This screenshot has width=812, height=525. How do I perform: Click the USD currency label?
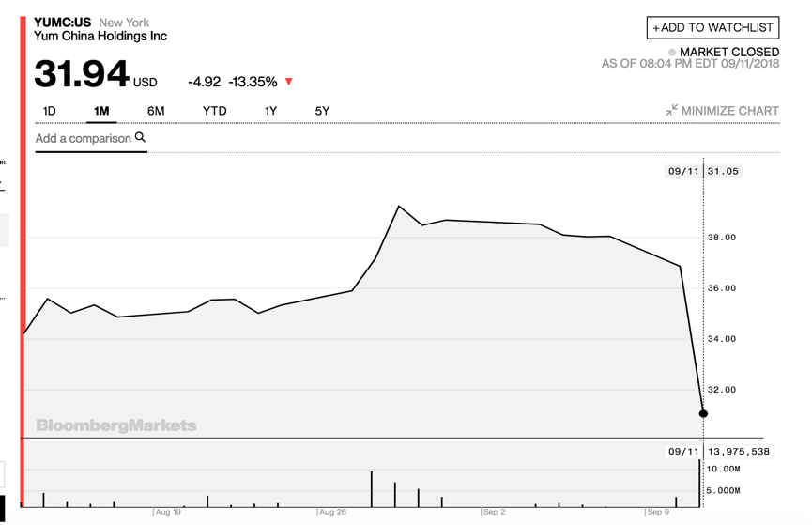tap(145, 83)
